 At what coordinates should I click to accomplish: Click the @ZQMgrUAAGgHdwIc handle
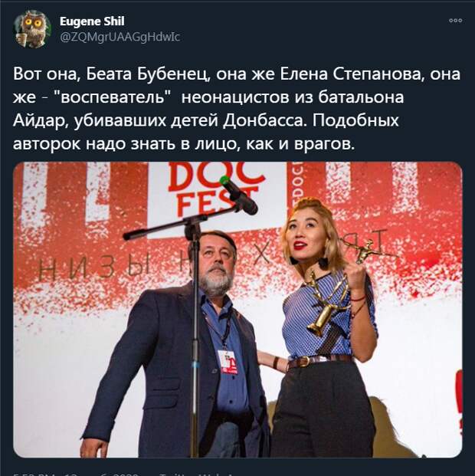click(120, 37)
